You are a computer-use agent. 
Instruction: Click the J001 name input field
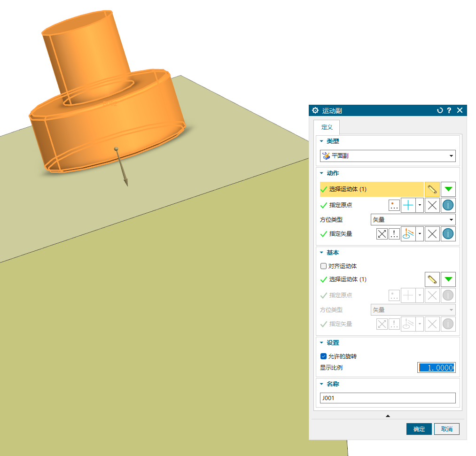tap(388, 398)
